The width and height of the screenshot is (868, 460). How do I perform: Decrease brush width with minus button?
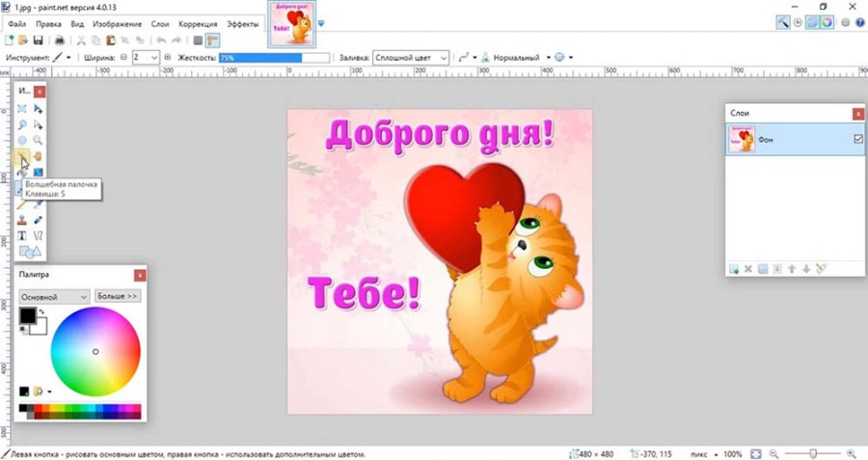pos(124,57)
